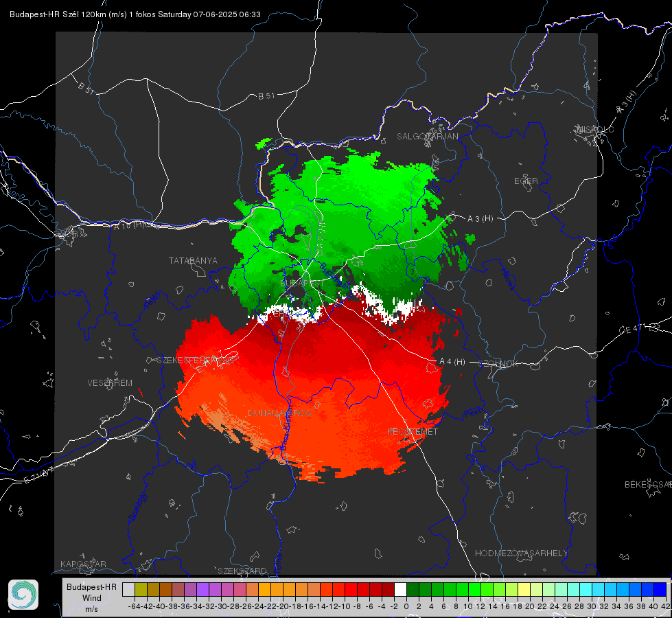The height and width of the screenshot is (618, 672).
Task: Click the white zero-velocity swatch in the wind legend
Action: click(x=400, y=590)
